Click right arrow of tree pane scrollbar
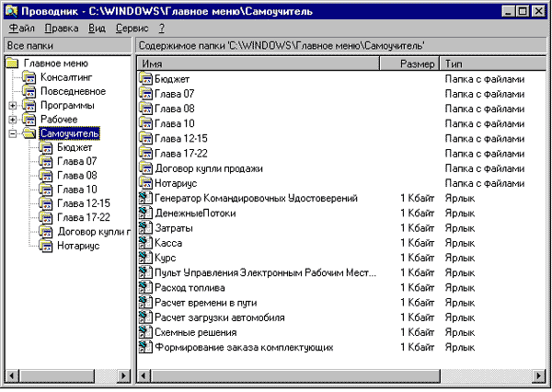 123,375
